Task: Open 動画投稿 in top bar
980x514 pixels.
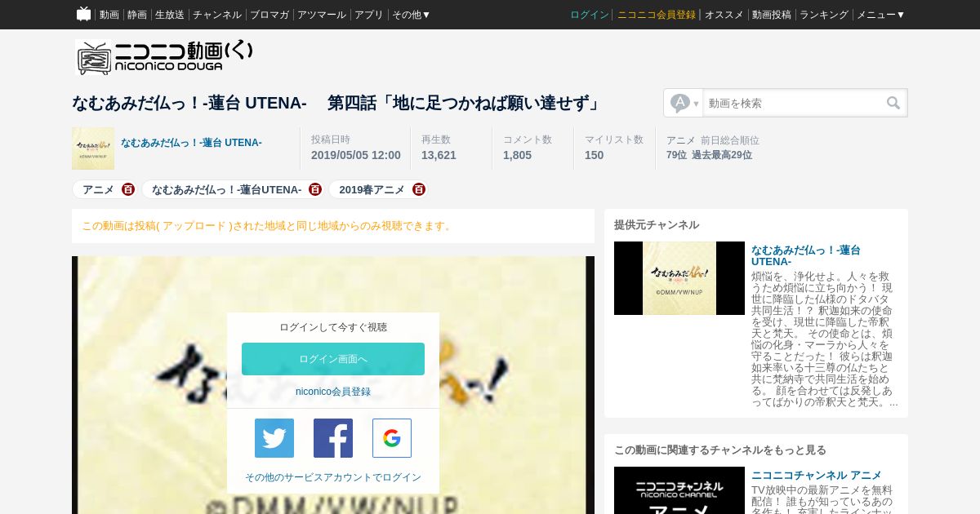Action: pyautogui.click(x=772, y=15)
